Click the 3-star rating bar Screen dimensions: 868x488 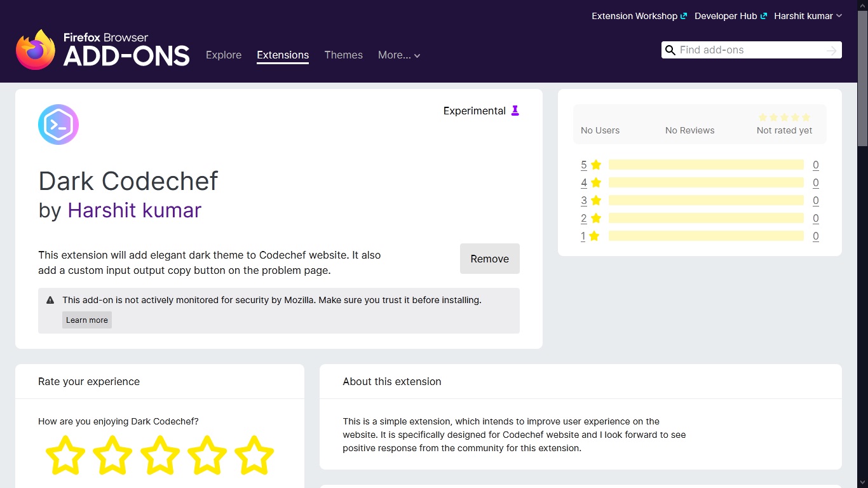[706, 200]
